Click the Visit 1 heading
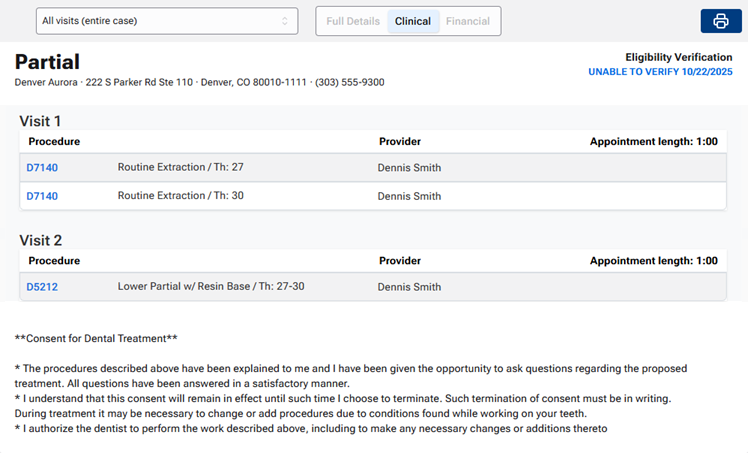This screenshot has width=748, height=453. (x=41, y=121)
